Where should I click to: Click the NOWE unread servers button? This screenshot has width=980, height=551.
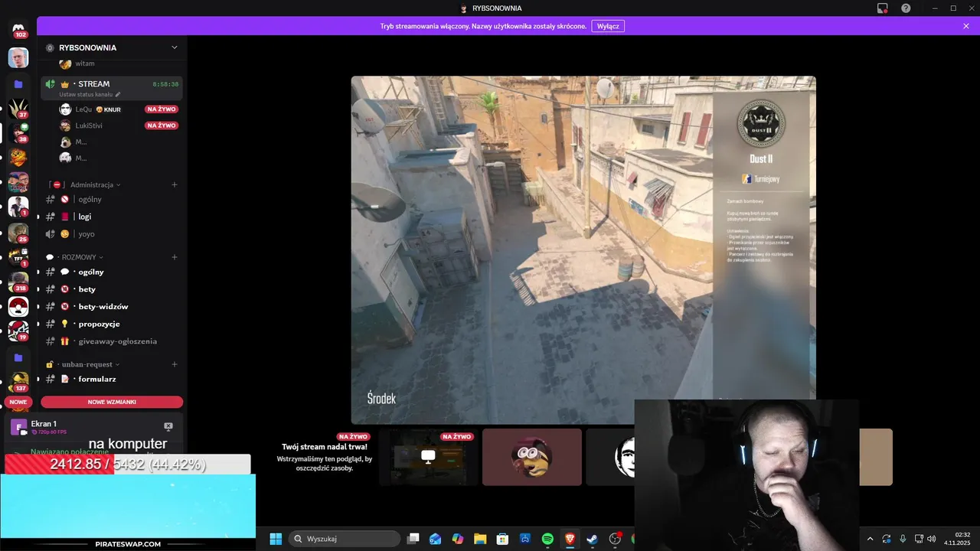[x=18, y=402]
